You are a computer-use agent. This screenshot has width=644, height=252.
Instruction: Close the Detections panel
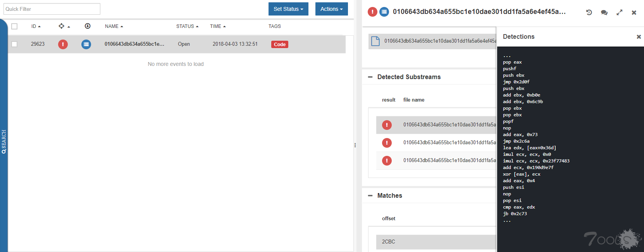639,37
